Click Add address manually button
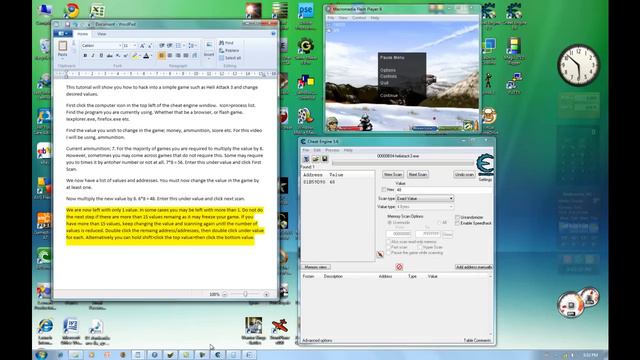This screenshot has width=640, height=360. (x=473, y=267)
